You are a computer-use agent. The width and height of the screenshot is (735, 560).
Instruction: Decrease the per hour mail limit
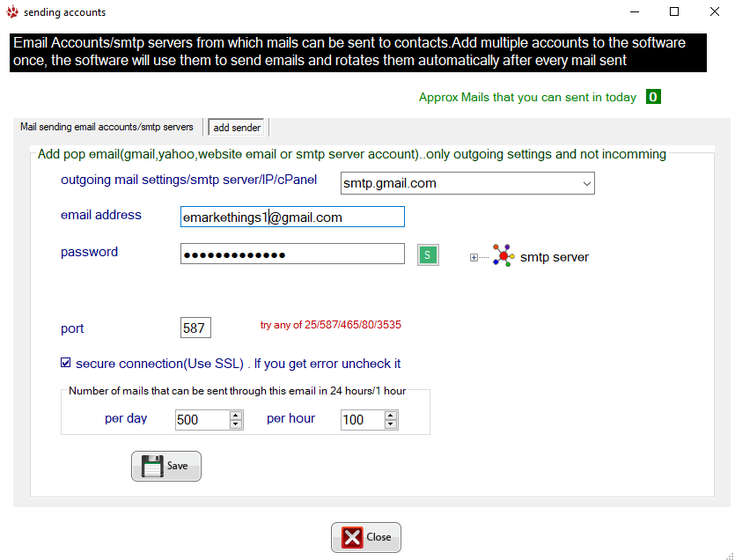pos(390,424)
